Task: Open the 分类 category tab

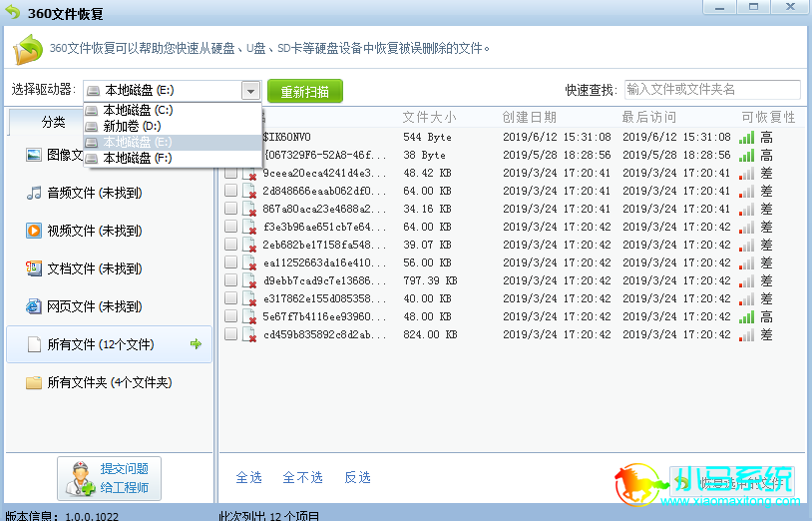Action: [x=53, y=122]
